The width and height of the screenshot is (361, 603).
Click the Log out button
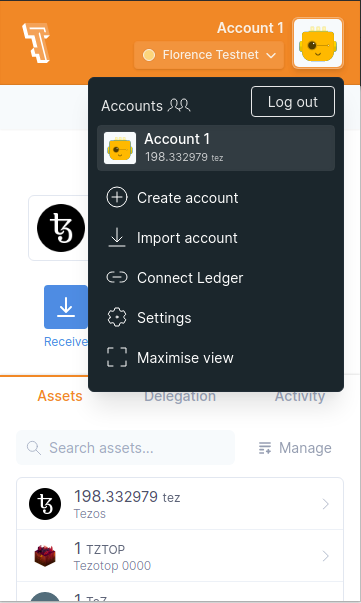coord(293,102)
